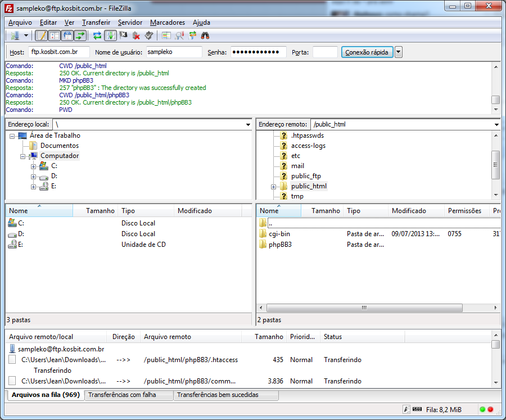Select the tmp remote folder
506x420 pixels.
coord(297,196)
